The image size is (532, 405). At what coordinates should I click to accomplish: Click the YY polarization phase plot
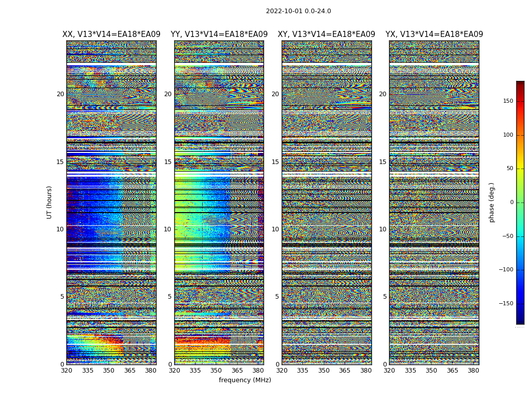219,202
